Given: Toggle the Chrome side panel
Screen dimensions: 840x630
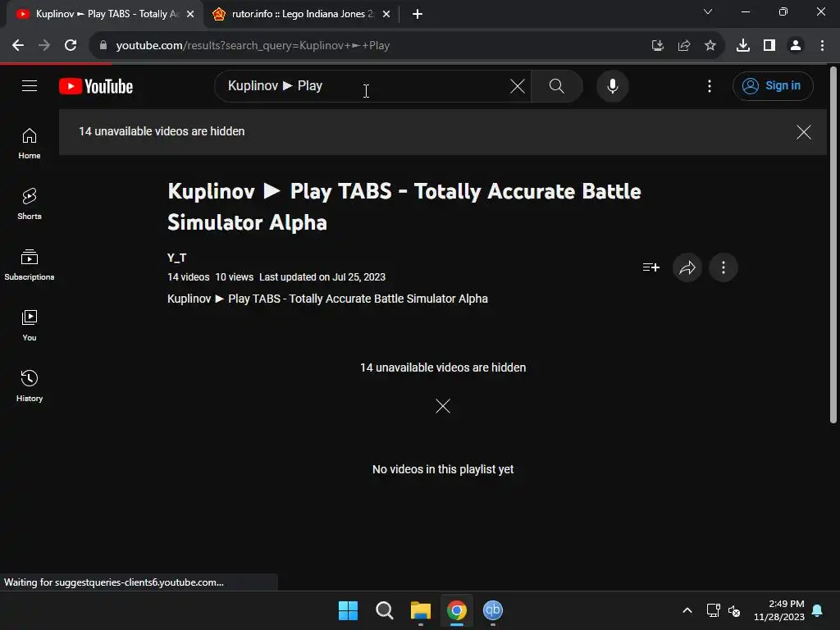Looking at the screenshot, I should click(769, 46).
